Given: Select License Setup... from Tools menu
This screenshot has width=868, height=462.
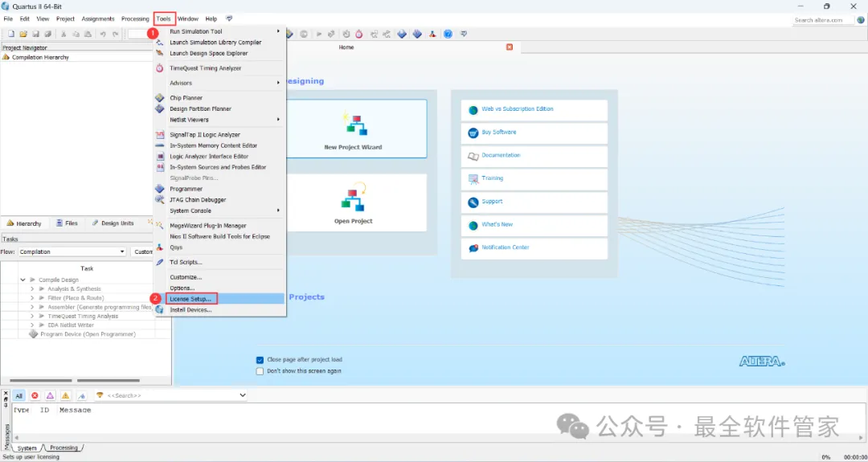Looking at the screenshot, I should [x=219, y=299].
